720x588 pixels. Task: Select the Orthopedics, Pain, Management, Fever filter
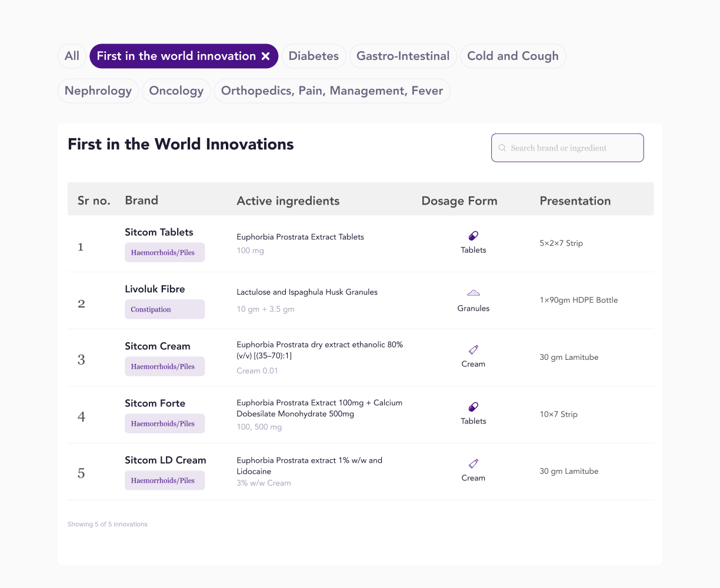pyautogui.click(x=332, y=91)
